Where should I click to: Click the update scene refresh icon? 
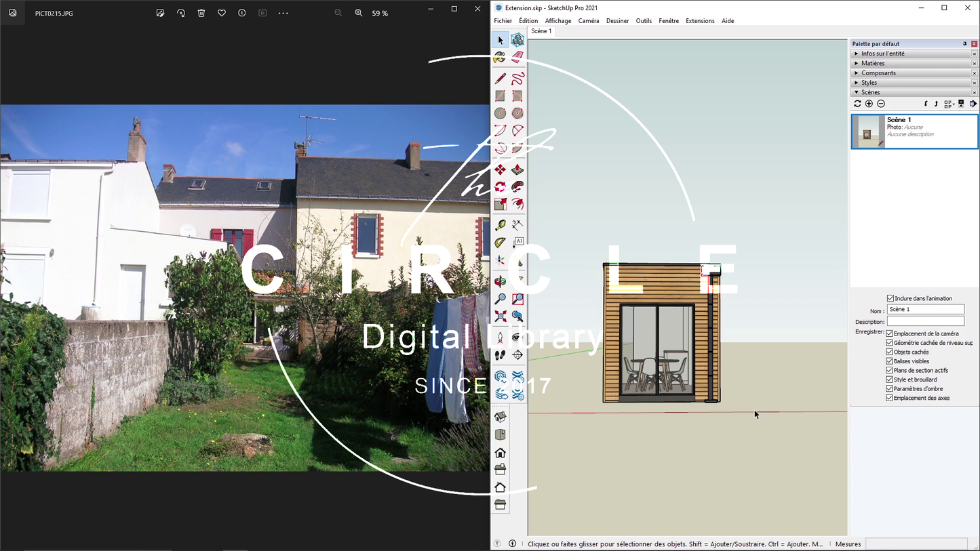[x=857, y=104]
